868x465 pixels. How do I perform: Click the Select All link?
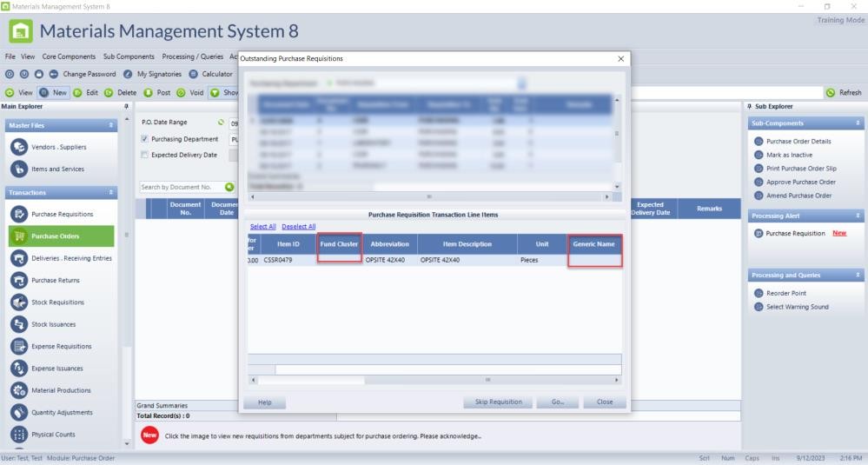(x=262, y=226)
